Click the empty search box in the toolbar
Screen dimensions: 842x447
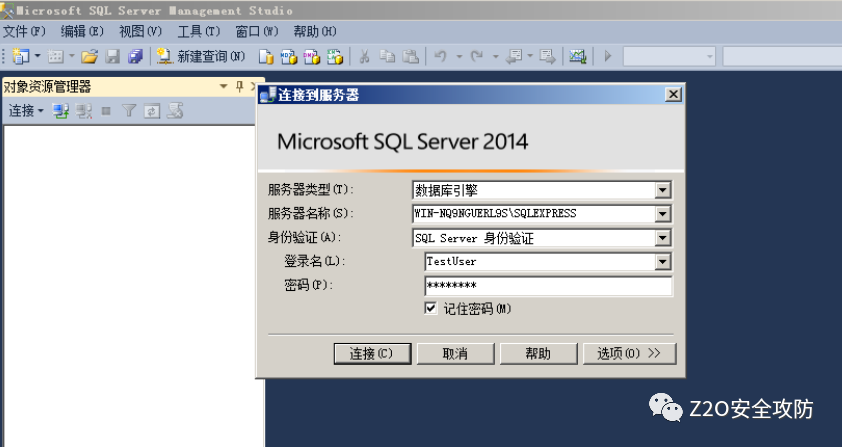coord(782,56)
